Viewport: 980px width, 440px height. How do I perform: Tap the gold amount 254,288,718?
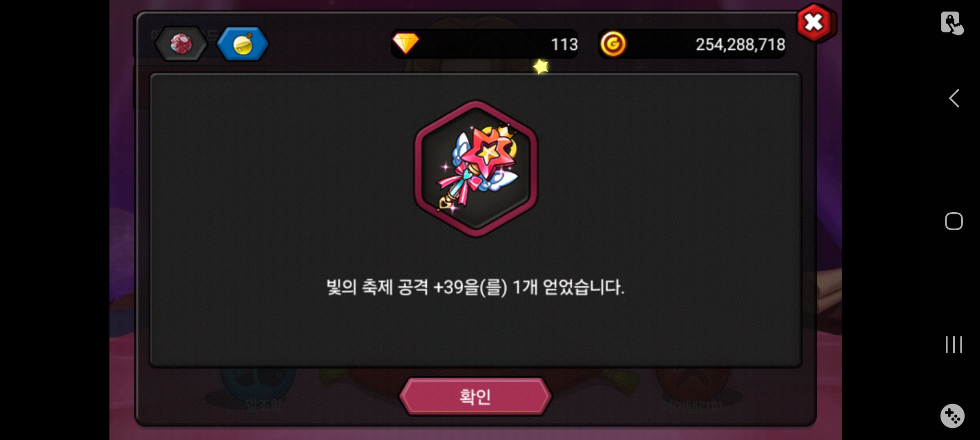[x=740, y=44]
